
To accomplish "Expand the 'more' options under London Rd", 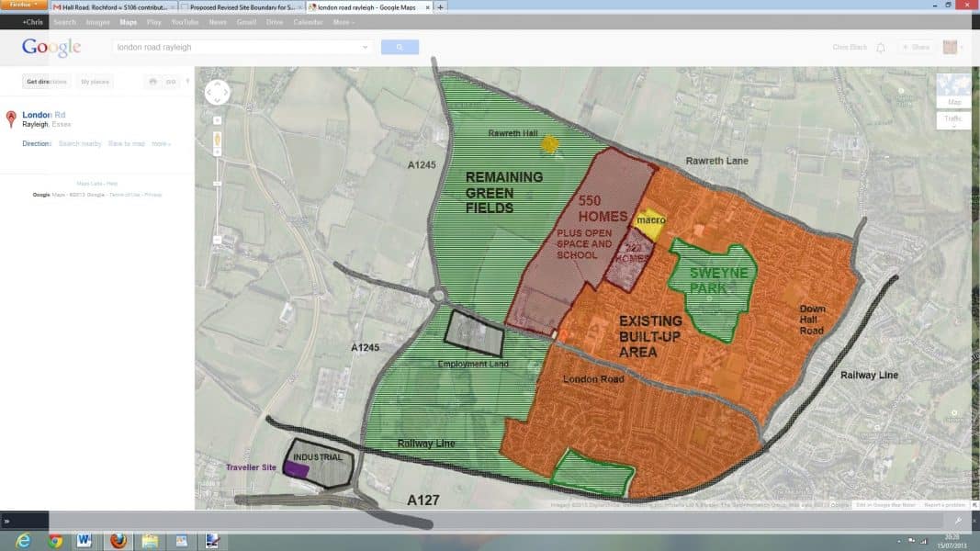I will click(x=161, y=144).
